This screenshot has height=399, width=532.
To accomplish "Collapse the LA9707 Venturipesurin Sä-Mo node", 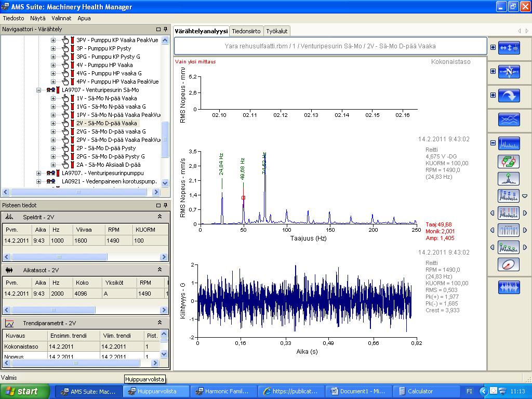I will [38, 90].
